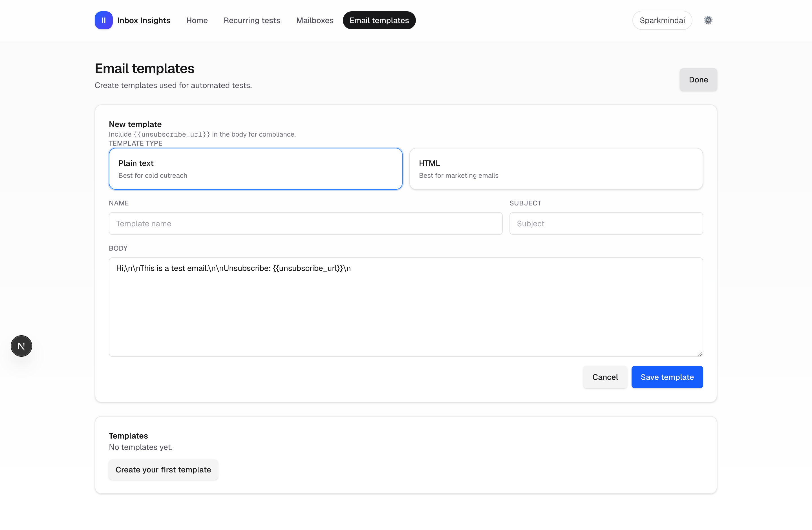This screenshot has width=812, height=530.
Task: Click into the Subject input
Action: 606,224
